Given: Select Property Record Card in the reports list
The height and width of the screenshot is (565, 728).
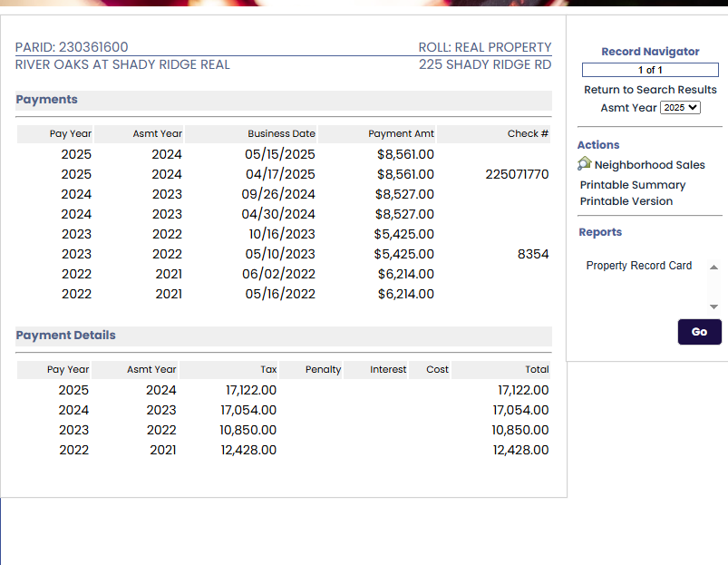Looking at the screenshot, I should (638, 266).
